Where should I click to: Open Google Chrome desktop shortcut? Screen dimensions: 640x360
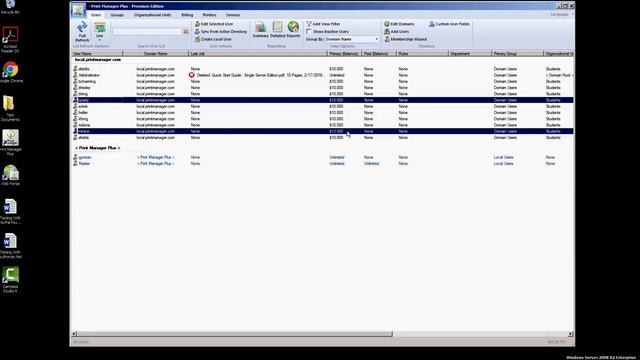coord(10,72)
